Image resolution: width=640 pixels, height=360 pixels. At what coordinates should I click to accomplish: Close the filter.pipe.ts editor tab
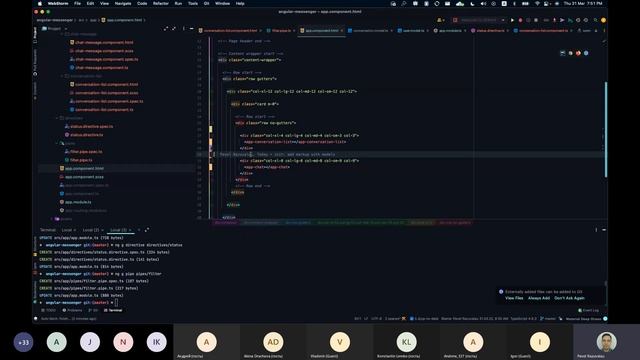pyautogui.click(x=294, y=31)
